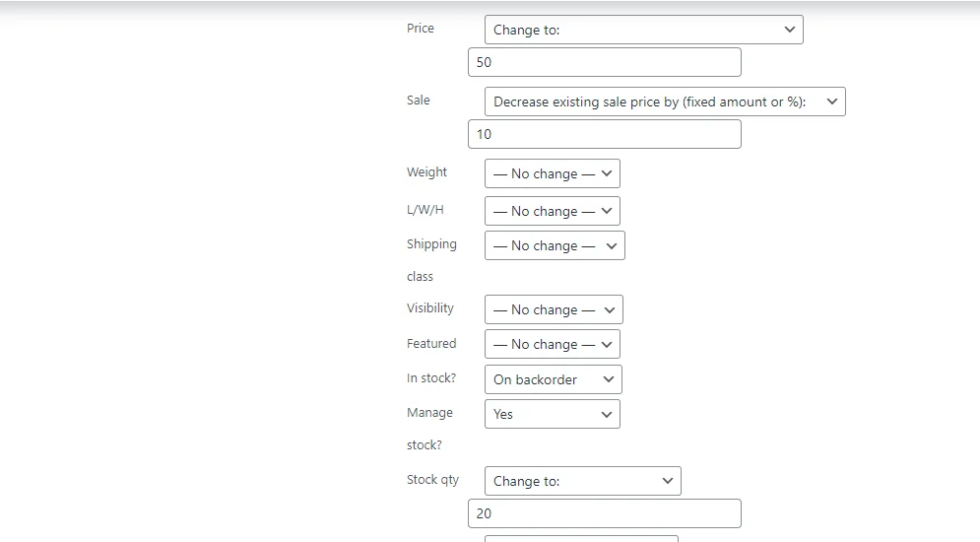
Task: Click the In stock? label
Action: (x=431, y=377)
